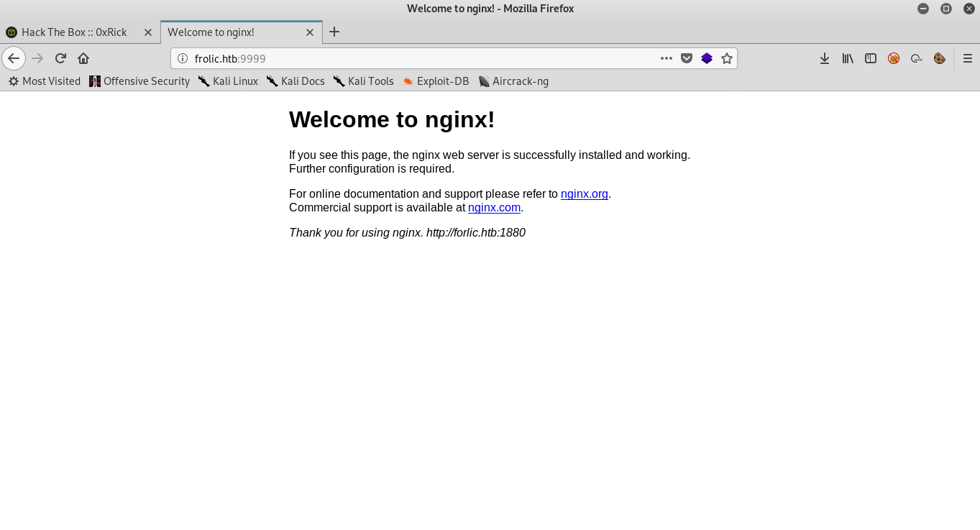Open the cookie manager extension icon
The image size is (980, 530).
(939, 58)
